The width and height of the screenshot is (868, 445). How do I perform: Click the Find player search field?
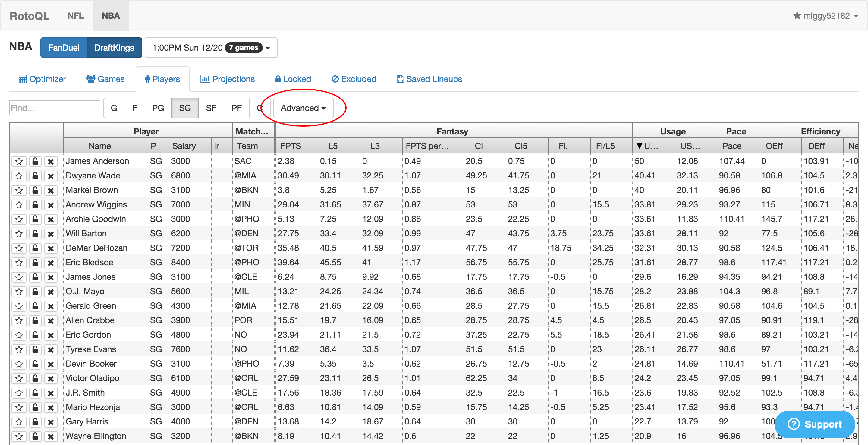coord(55,108)
